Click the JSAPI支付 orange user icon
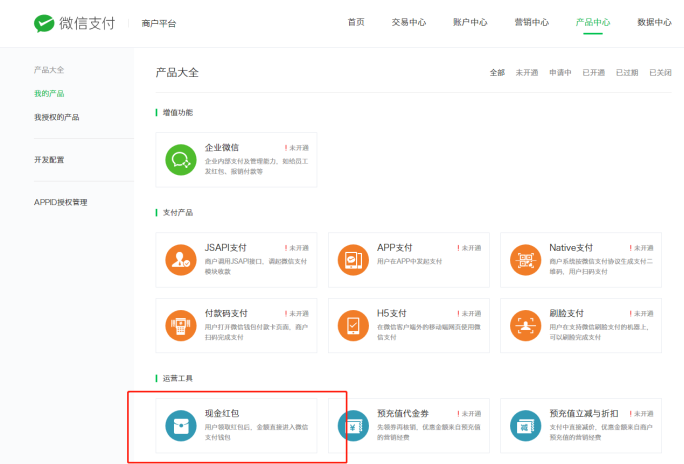684x464 pixels. (x=181, y=260)
